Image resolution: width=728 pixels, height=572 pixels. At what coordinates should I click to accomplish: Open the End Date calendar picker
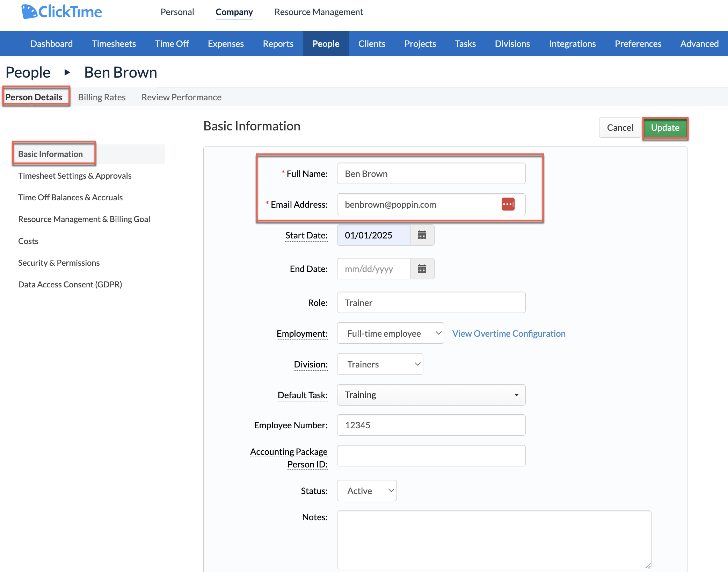pyautogui.click(x=422, y=269)
